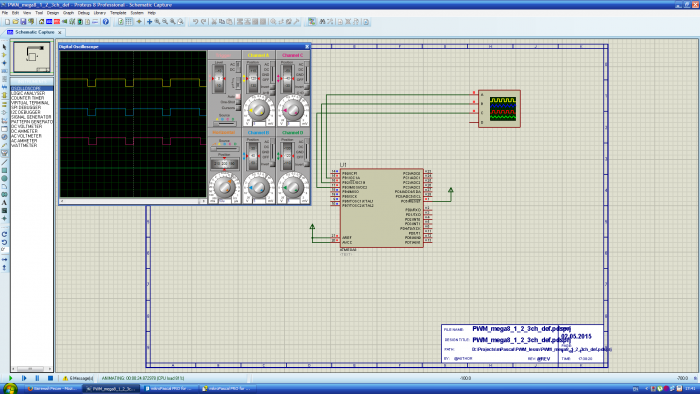The width and height of the screenshot is (700, 394).
Task: Open the Help question mark icon
Action: [106, 21]
